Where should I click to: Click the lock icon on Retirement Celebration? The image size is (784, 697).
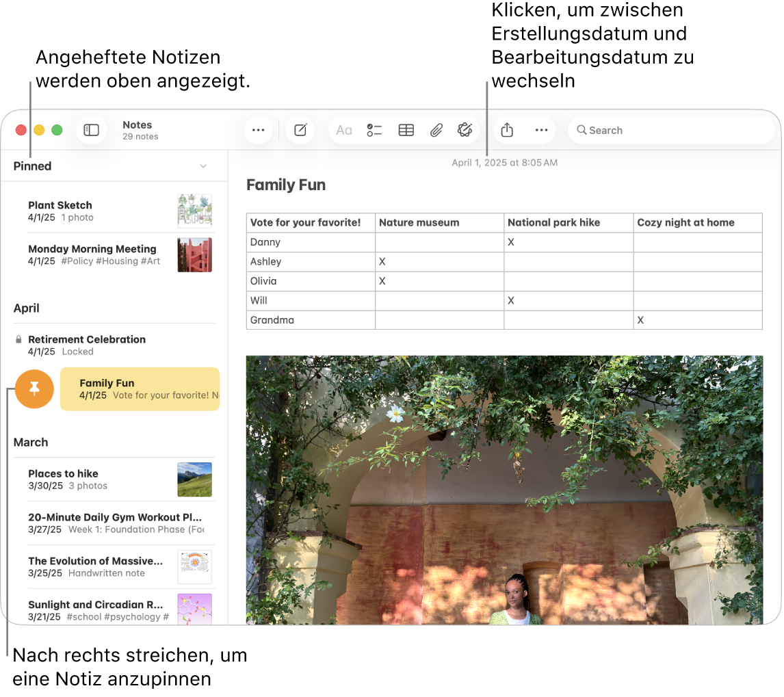point(17,339)
